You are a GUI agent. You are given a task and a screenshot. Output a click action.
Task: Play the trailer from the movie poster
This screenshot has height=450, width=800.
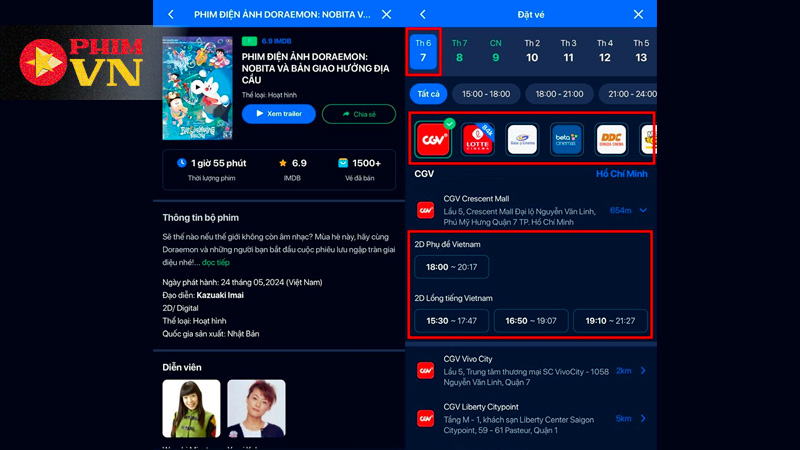coord(197,87)
